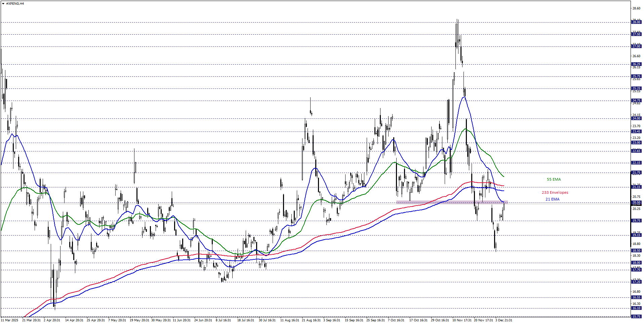Click the 19.75 price level tag
Viewport: 644px width, 324px height.
pyautogui.click(x=636, y=221)
